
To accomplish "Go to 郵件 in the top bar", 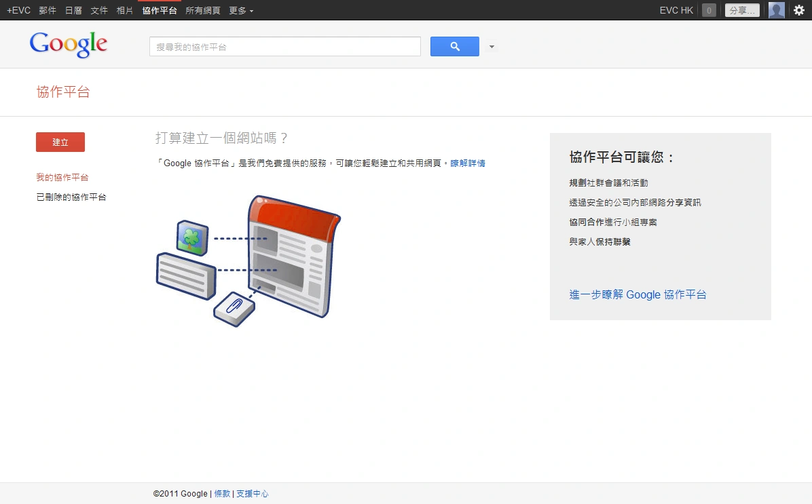I will (x=48, y=10).
